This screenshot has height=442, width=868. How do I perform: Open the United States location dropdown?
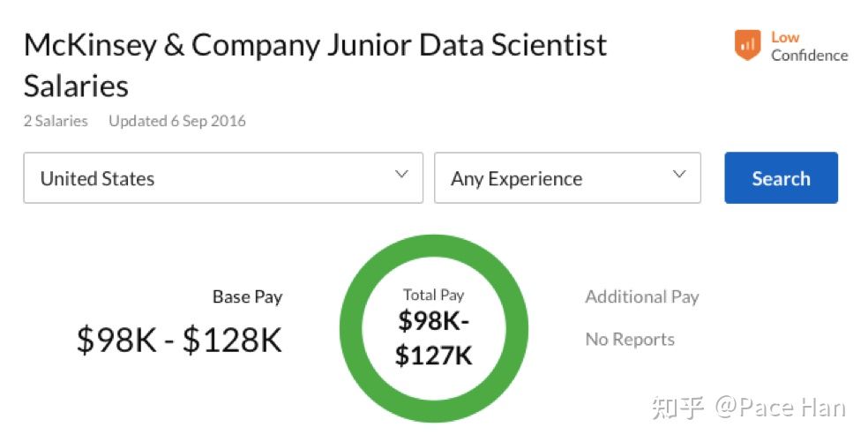(x=223, y=178)
